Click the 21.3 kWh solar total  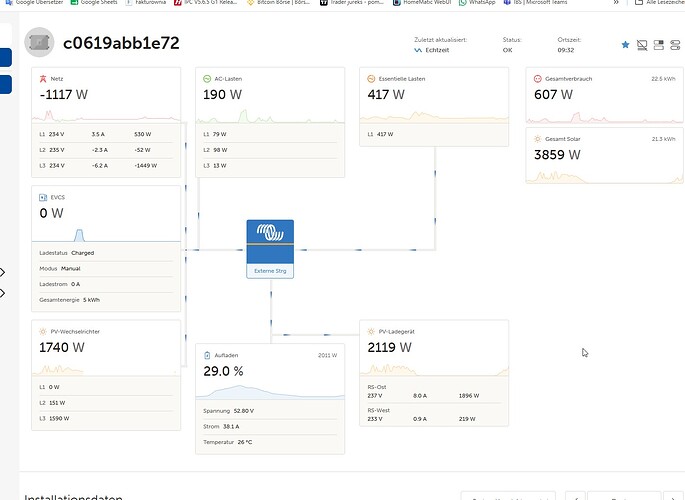coord(663,139)
